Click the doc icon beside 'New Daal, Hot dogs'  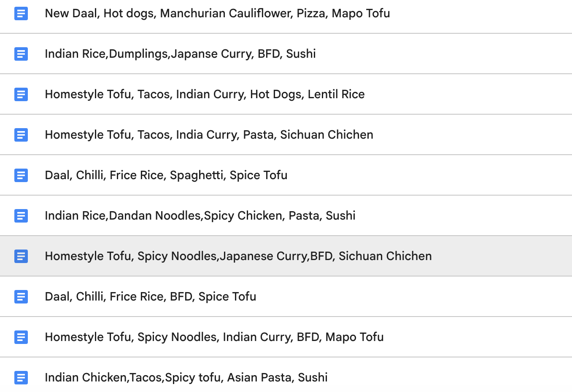click(x=21, y=13)
